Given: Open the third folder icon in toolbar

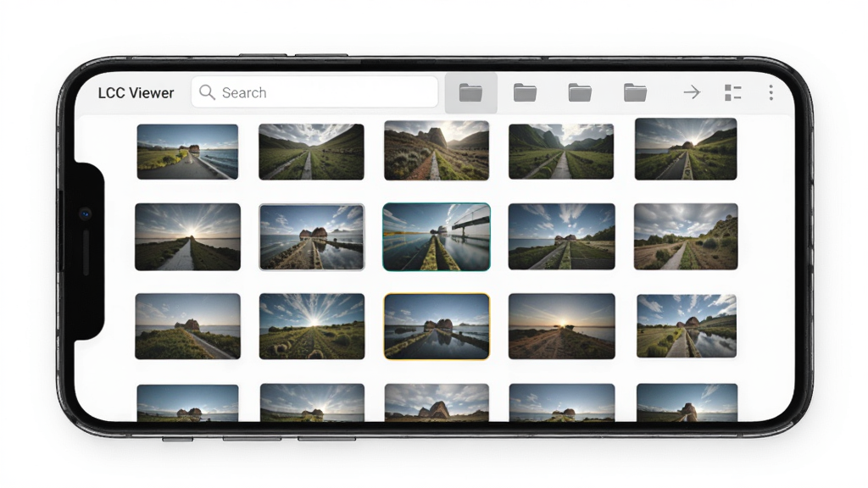Looking at the screenshot, I should [580, 92].
